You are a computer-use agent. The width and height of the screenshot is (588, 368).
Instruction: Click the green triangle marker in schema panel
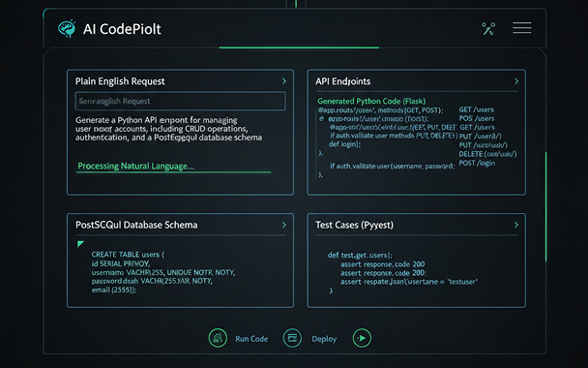pyautogui.click(x=80, y=244)
